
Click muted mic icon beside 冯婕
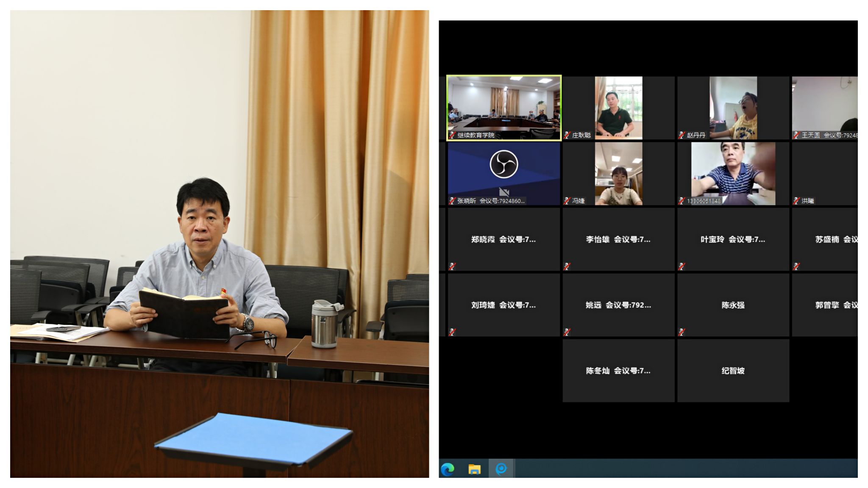[x=567, y=201]
